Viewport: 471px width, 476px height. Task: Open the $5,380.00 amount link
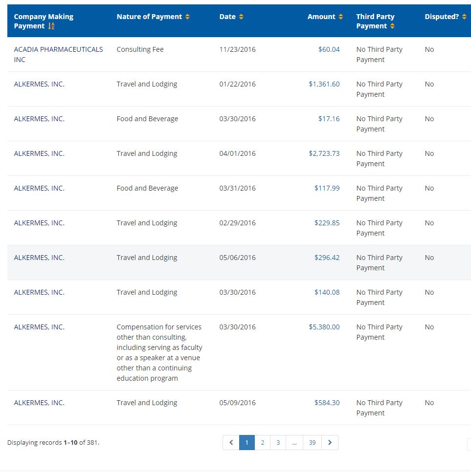coord(324,327)
